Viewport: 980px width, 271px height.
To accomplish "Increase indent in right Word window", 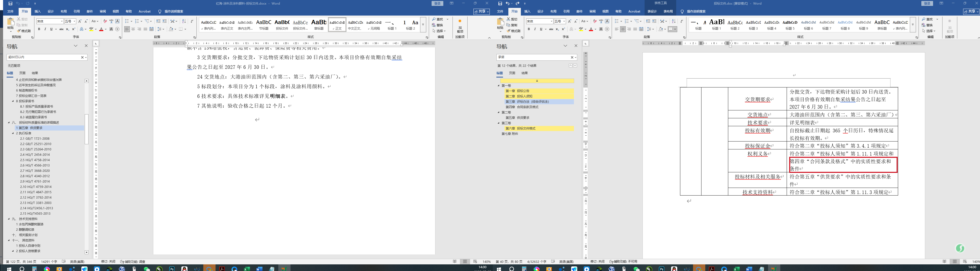I will coord(654,21).
